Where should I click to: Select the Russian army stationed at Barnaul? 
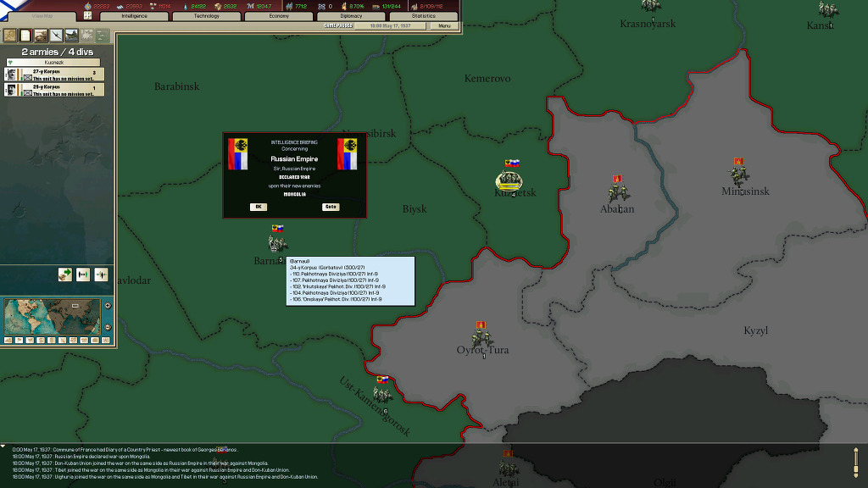click(x=277, y=242)
